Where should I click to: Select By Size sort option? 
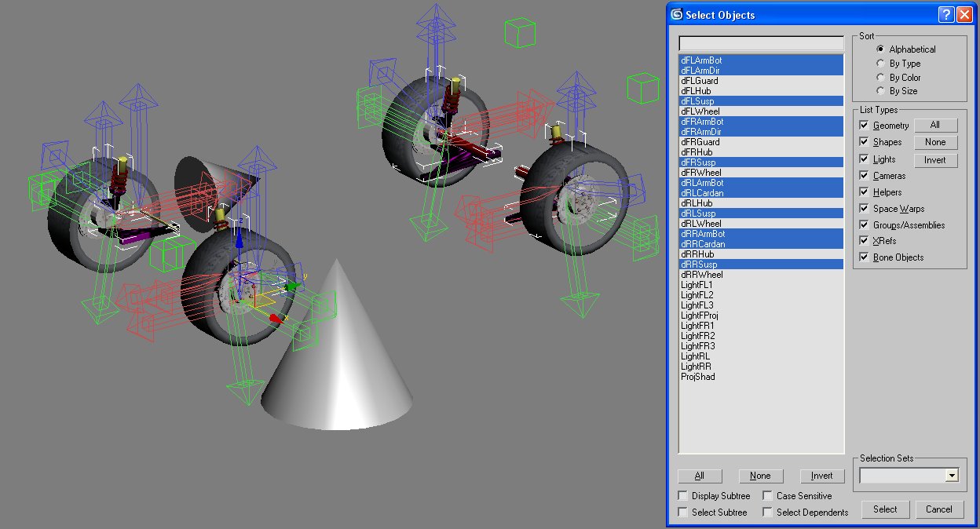(x=881, y=91)
